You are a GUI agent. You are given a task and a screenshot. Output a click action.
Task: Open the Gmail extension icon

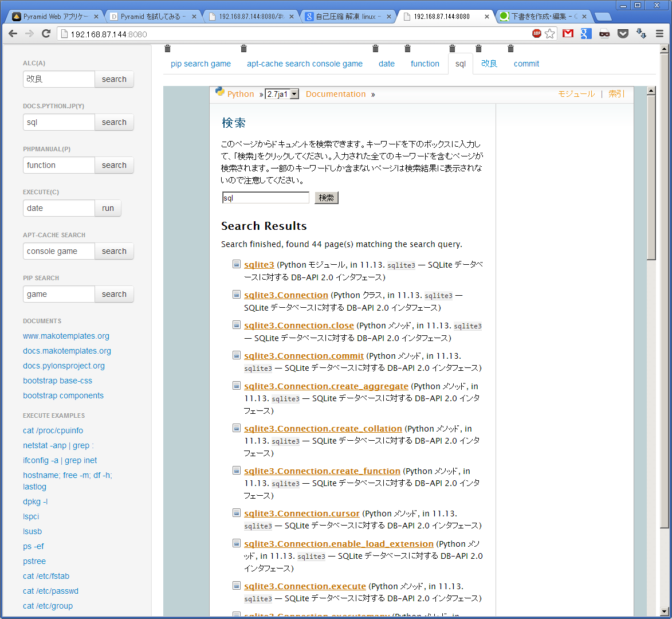pyautogui.click(x=568, y=33)
